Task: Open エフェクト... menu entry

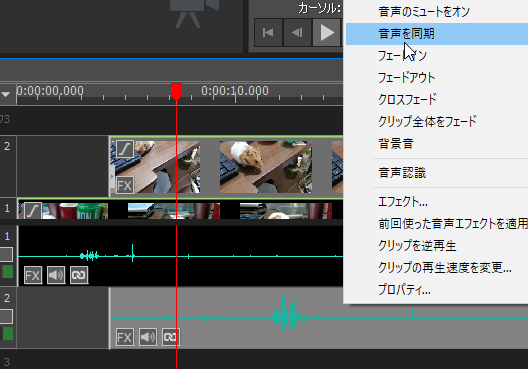Action: (437, 202)
